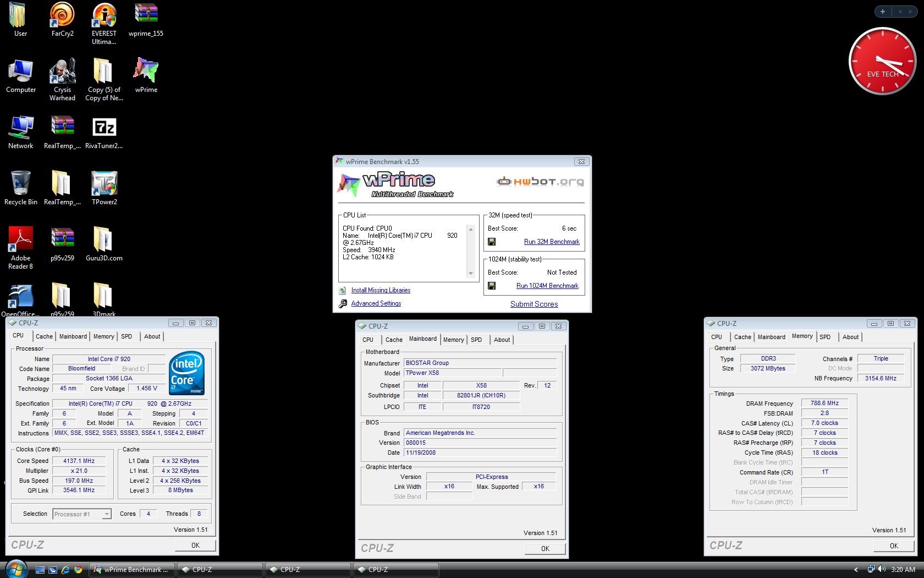
Task: Open Advanced Settings in wPrime
Action: click(x=376, y=303)
